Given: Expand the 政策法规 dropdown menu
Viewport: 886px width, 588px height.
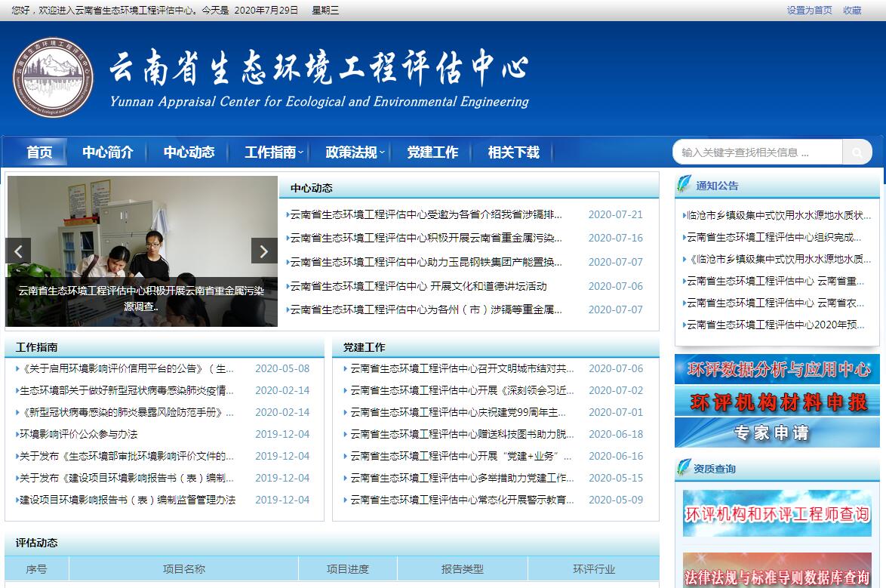Looking at the screenshot, I should tap(355, 152).
